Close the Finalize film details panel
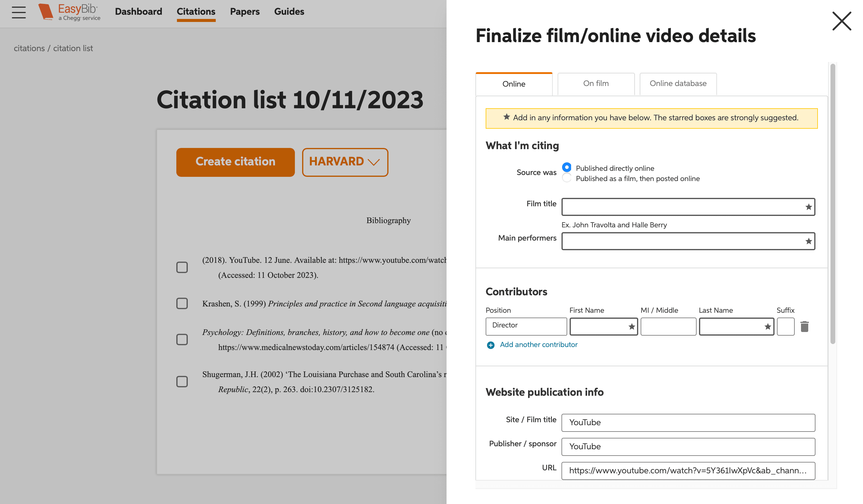This screenshot has height=504, width=863. click(x=841, y=21)
